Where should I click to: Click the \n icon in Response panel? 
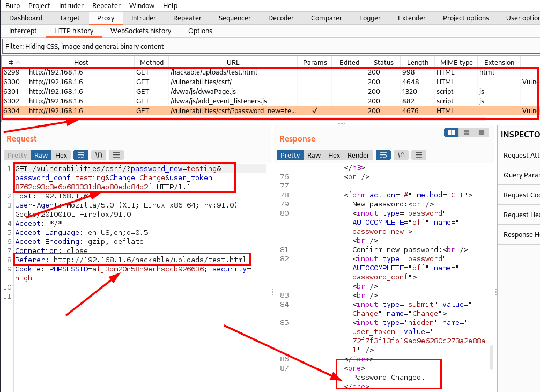[401, 155]
